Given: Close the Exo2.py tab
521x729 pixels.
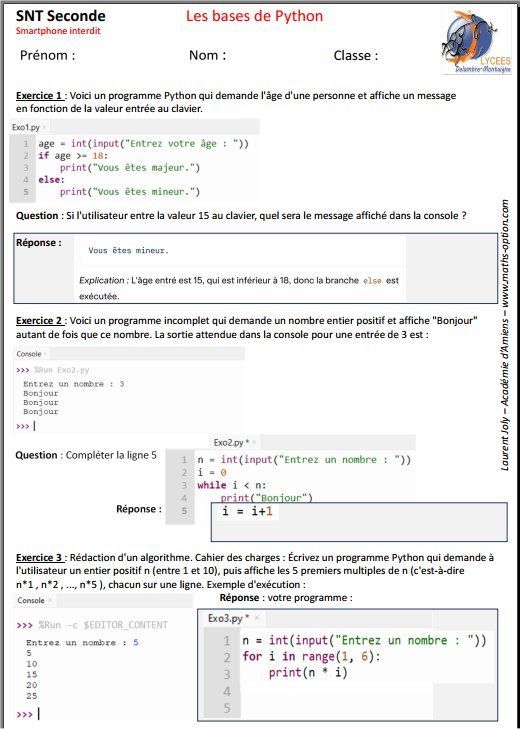Looking at the screenshot, I should (254, 442).
